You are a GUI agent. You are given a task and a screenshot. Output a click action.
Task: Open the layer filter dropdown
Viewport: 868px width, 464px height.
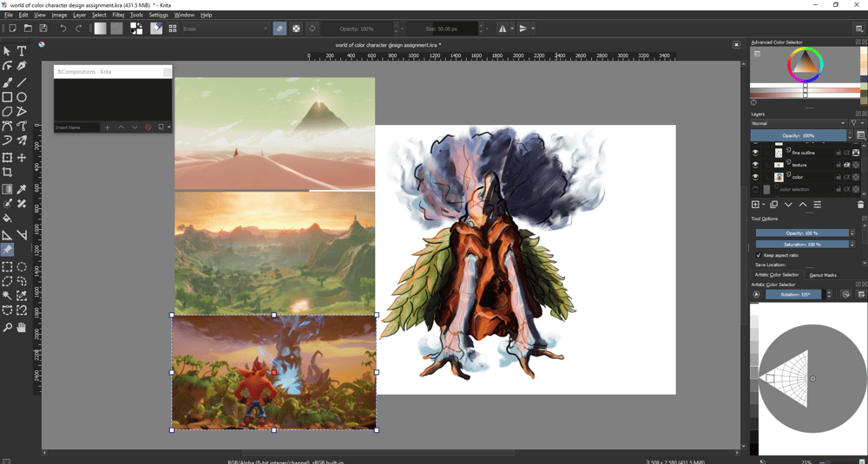tap(857, 123)
